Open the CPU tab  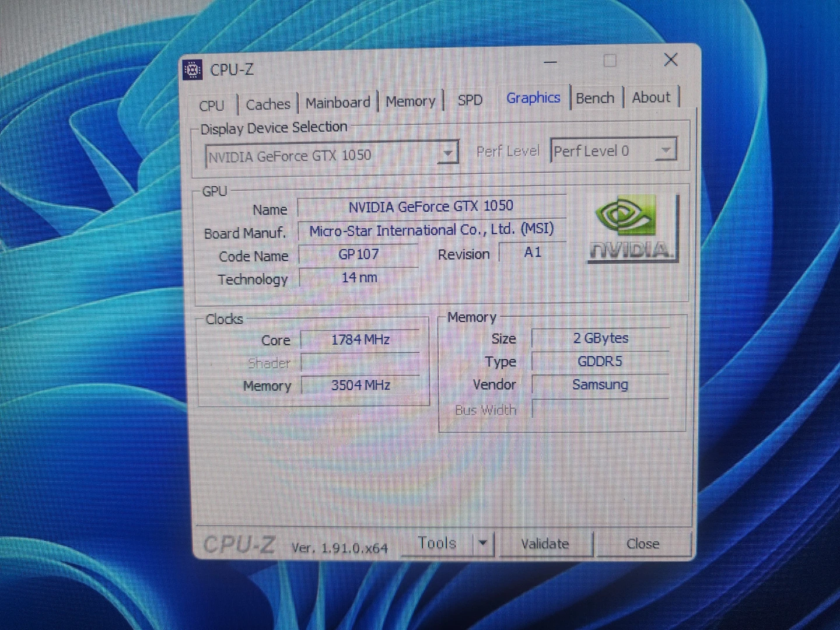(x=212, y=106)
